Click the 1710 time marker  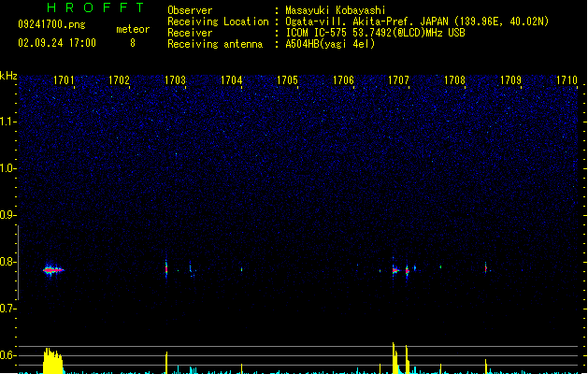[566, 80]
